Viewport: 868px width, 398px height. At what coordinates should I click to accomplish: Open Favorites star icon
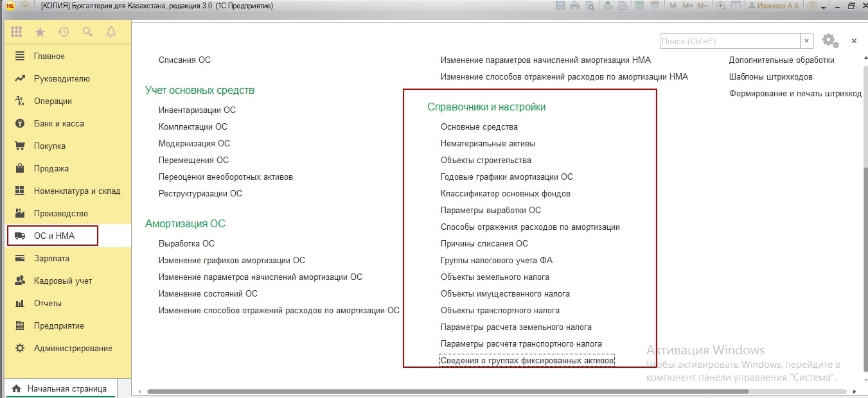(40, 32)
